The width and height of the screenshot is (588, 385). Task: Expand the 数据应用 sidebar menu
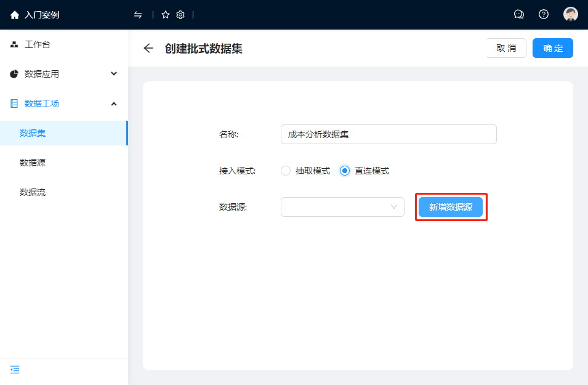(x=64, y=74)
